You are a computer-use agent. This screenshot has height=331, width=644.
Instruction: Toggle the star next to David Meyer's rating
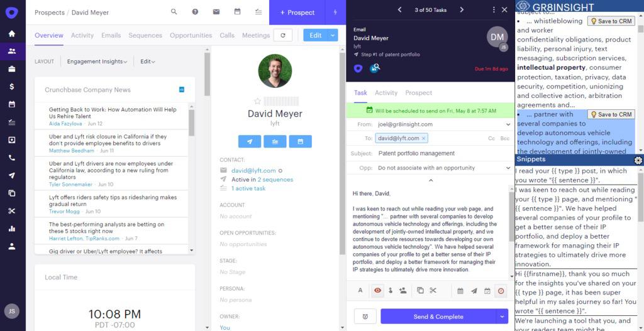point(257,101)
